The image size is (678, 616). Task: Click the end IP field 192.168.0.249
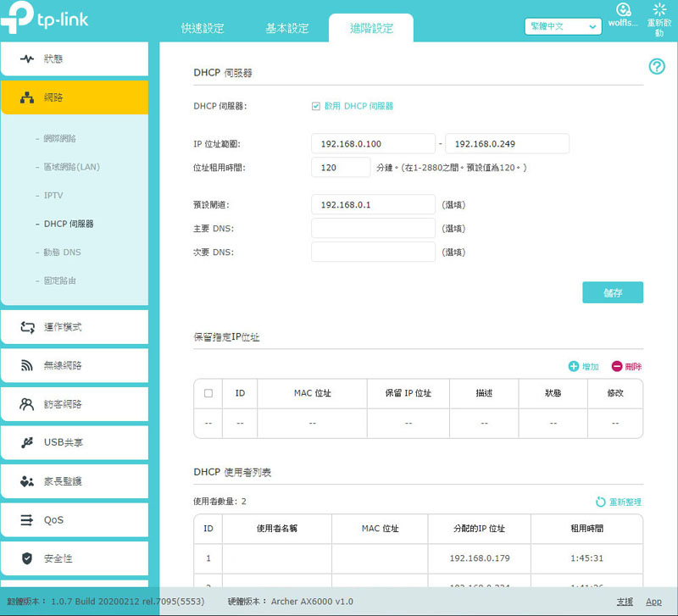pyautogui.click(x=507, y=144)
